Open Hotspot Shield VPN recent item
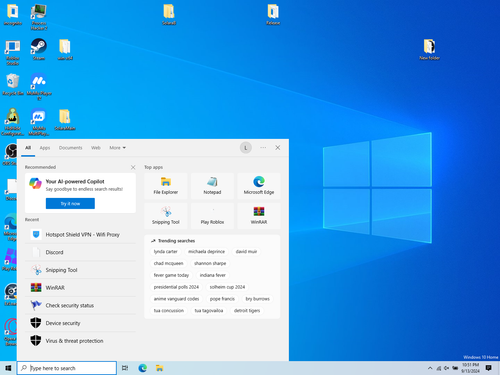Image resolution: width=500 pixels, height=375 pixels. click(x=80, y=235)
